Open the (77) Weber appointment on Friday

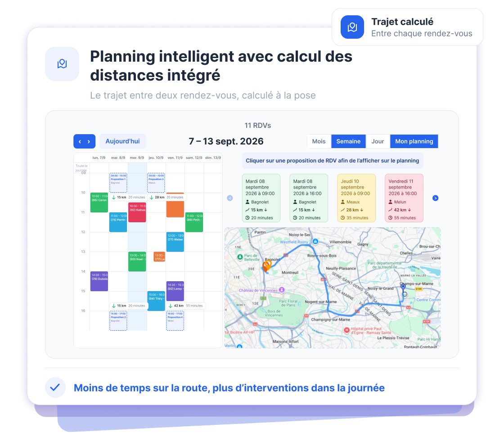click(x=175, y=242)
